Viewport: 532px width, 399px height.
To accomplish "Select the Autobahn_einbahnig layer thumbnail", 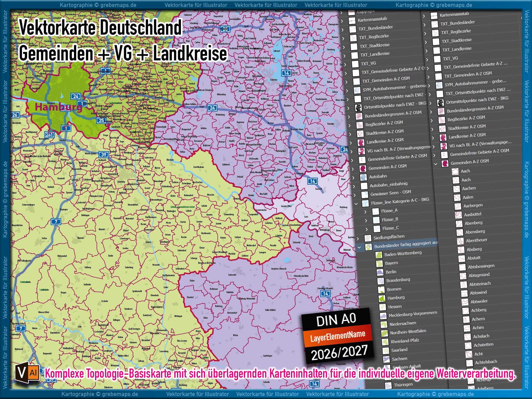I will click(364, 186).
